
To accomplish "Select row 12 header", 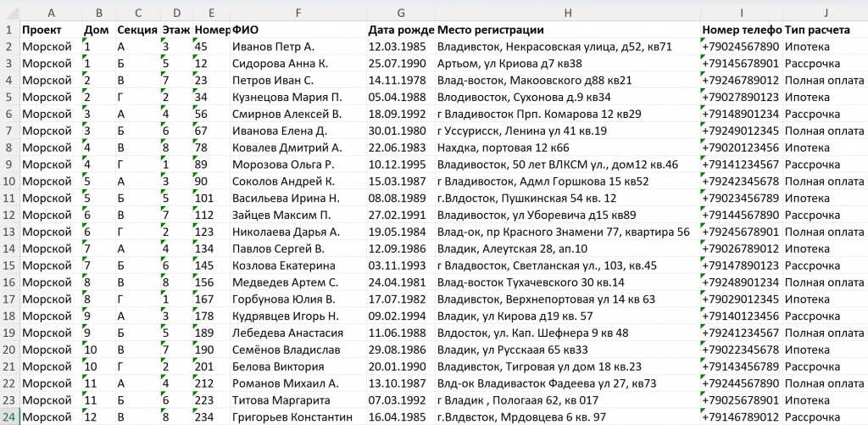I will point(9,215).
